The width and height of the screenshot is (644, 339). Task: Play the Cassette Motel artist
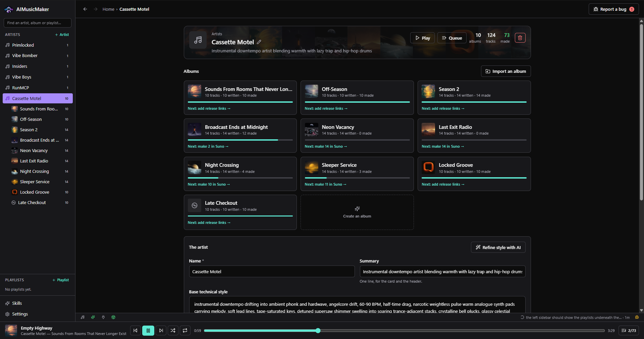[422, 38]
